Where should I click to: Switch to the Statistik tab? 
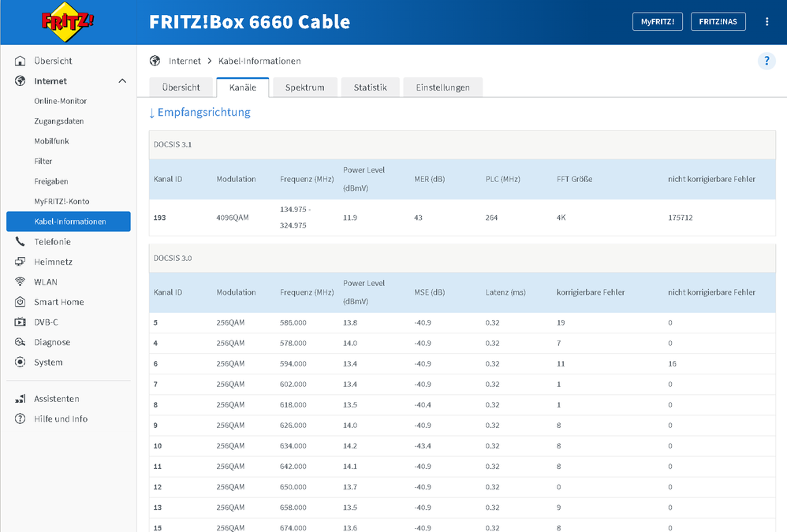pos(370,87)
